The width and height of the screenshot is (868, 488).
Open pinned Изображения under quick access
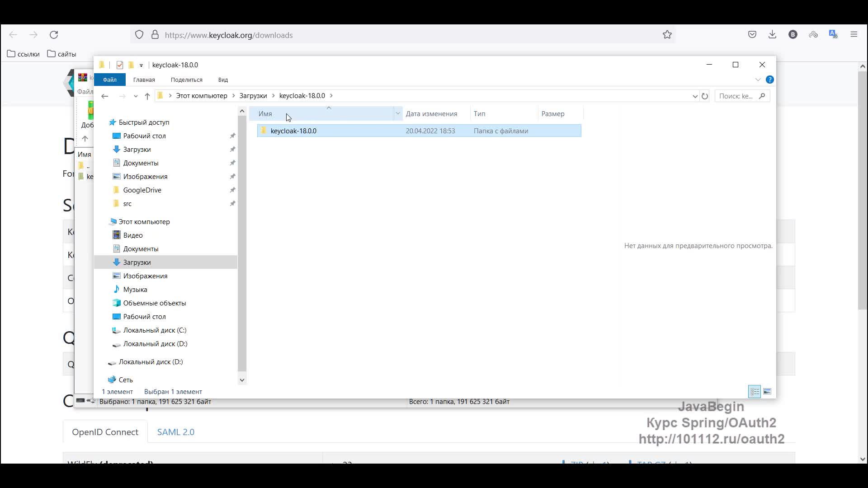[145, 177]
